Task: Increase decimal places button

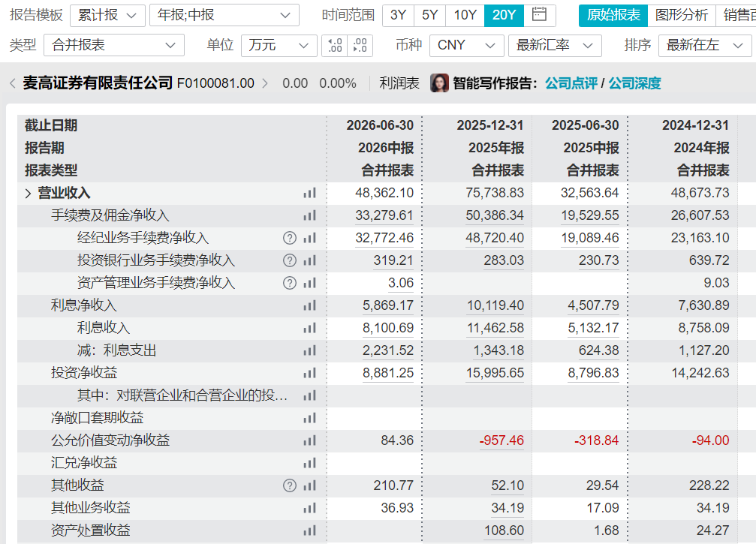Action: coord(335,45)
